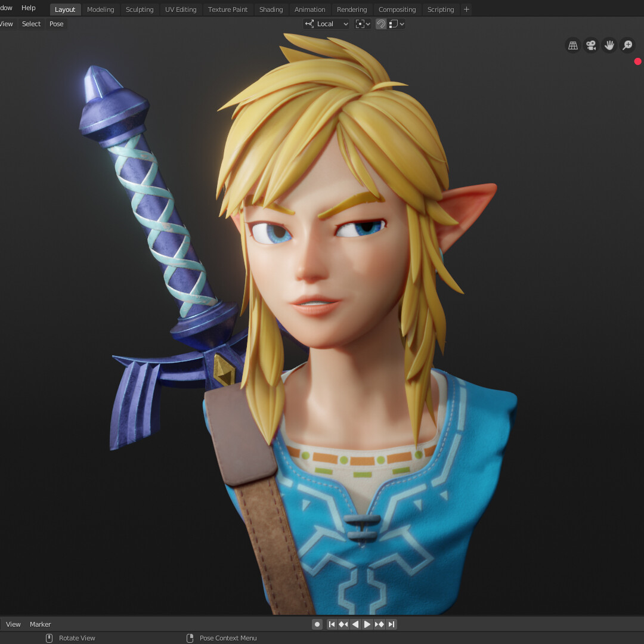The height and width of the screenshot is (644, 644).
Task: Jump to the start frame
Action: [332, 624]
